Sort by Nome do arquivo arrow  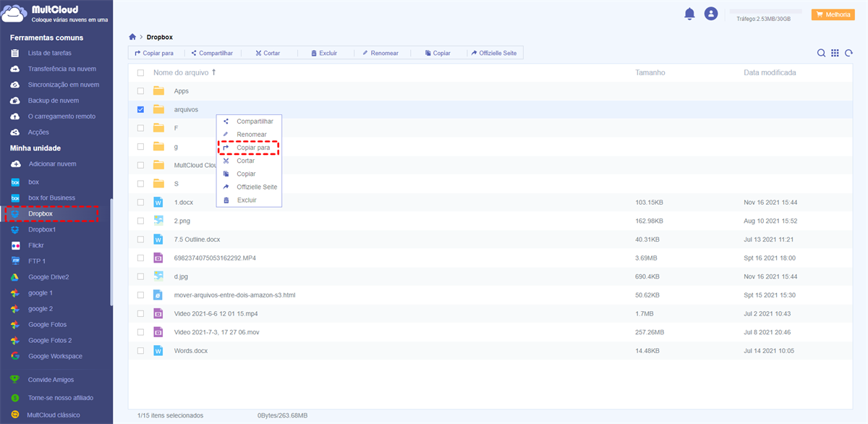coord(213,72)
